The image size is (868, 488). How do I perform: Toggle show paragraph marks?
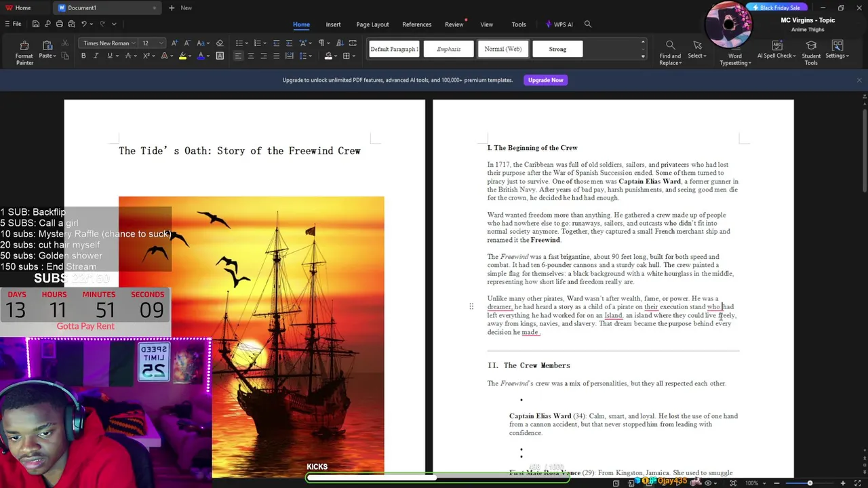[x=321, y=43]
